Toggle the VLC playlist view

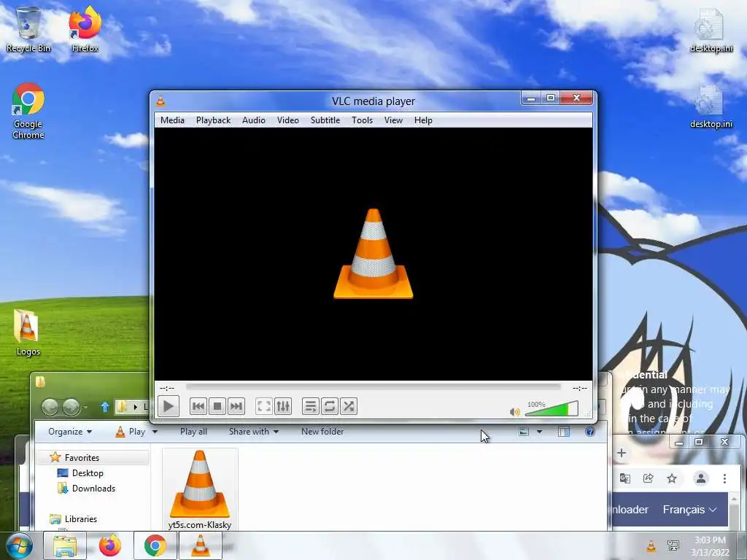pos(311,406)
